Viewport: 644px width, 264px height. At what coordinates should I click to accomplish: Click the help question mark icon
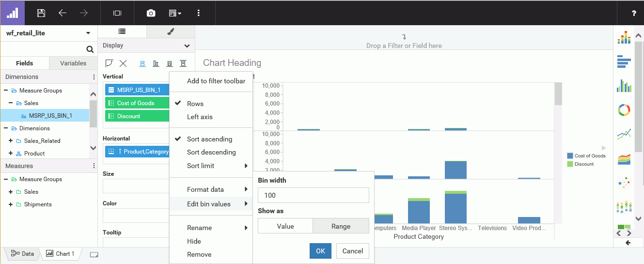pos(634,14)
